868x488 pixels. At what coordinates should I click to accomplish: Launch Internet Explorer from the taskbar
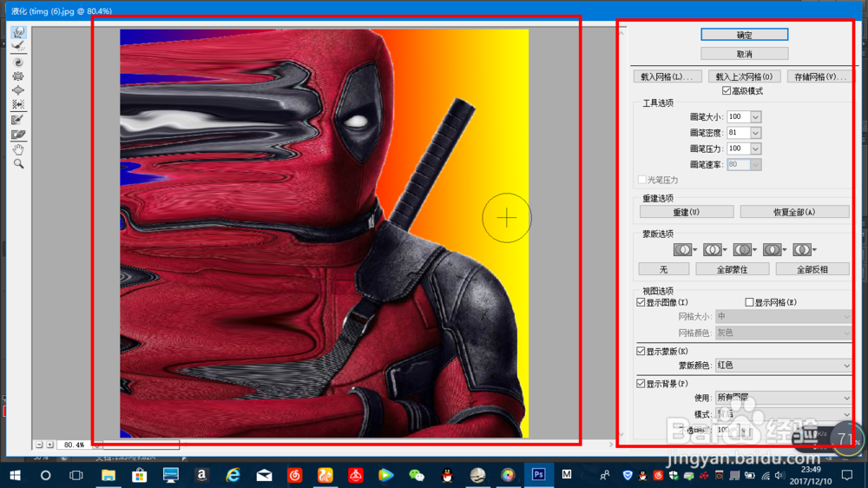(x=233, y=475)
